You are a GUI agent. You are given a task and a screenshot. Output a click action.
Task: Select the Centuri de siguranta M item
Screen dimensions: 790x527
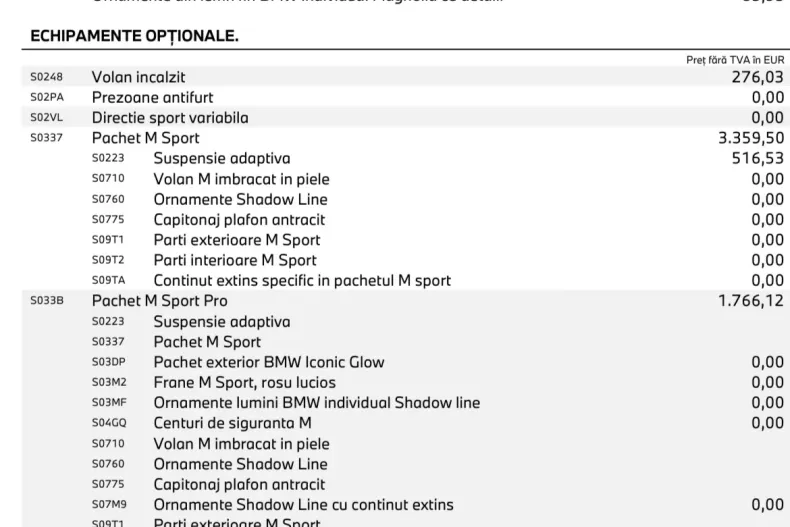[233, 423]
